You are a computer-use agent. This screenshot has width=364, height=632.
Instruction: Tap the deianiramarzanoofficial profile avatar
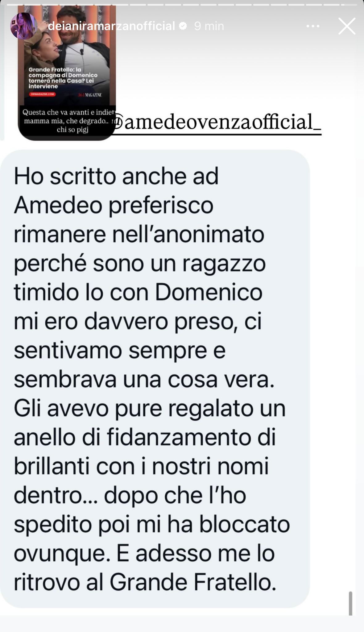click(x=24, y=26)
